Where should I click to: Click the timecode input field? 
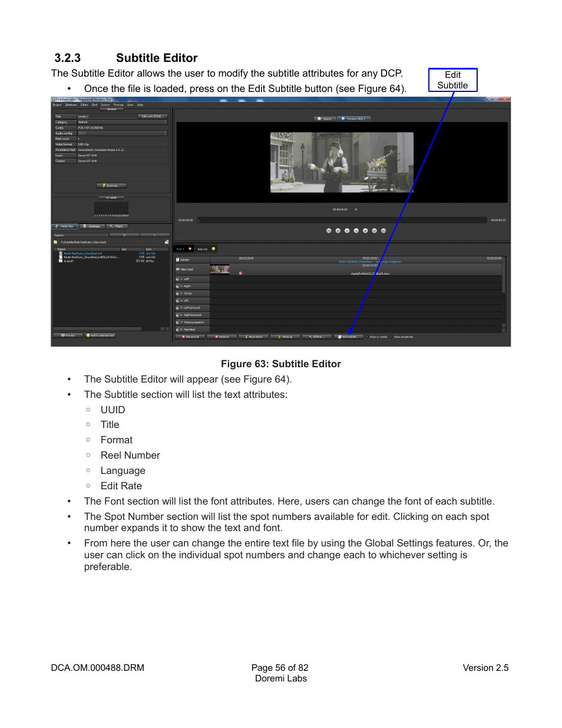340,209
